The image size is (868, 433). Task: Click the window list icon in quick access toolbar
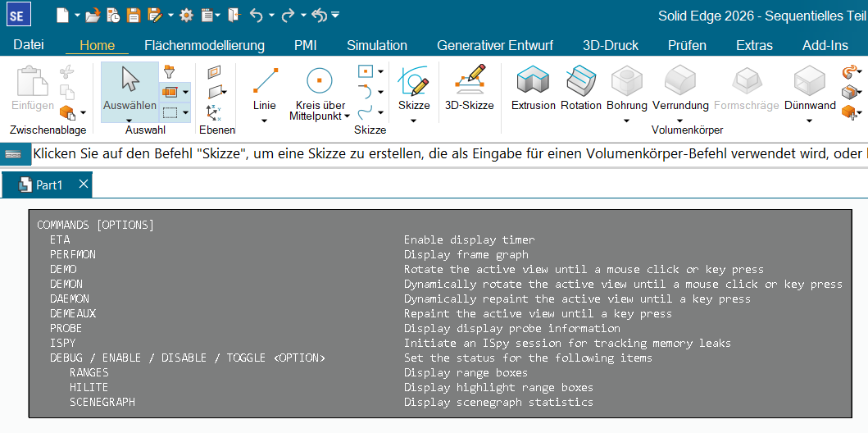(207, 16)
